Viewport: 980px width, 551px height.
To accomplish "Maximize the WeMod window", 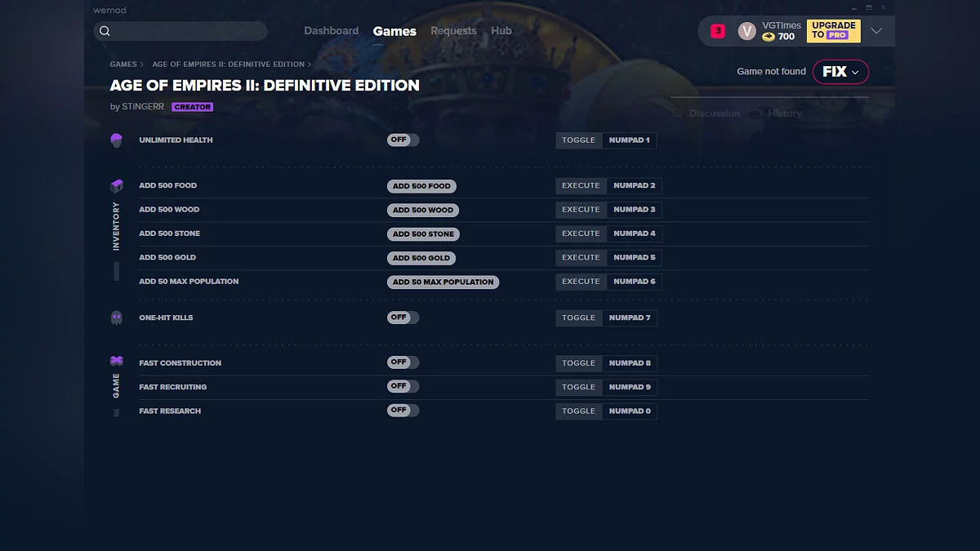I will tap(868, 8).
